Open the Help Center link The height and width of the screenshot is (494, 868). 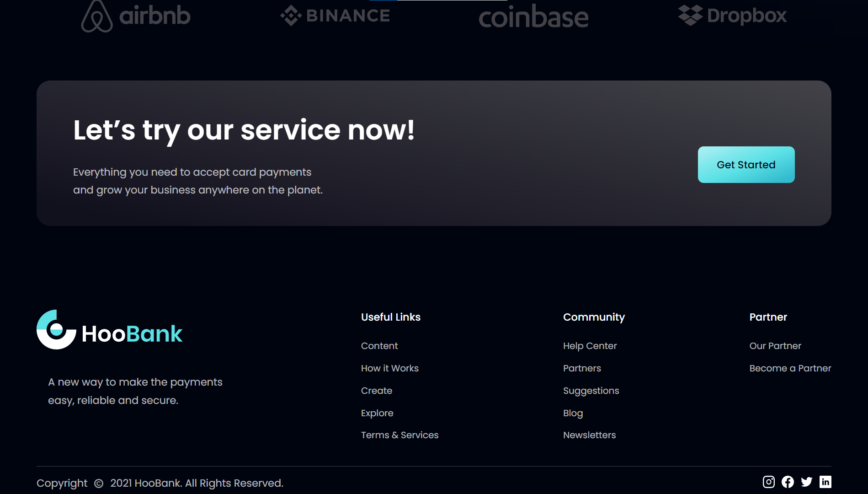point(590,346)
